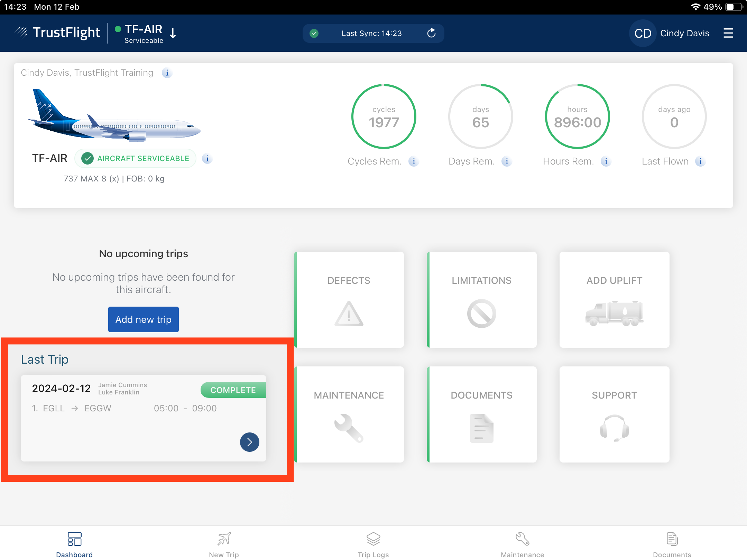The height and width of the screenshot is (560, 747).
Task: Expand the TF-AIR aircraft selector arrow
Action: [x=173, y=33]
